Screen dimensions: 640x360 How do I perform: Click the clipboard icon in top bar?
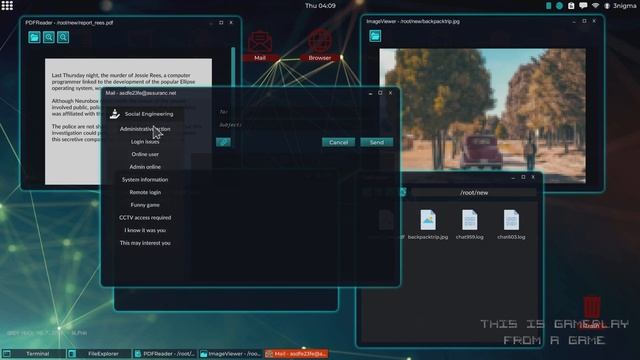tap(571, 6)
